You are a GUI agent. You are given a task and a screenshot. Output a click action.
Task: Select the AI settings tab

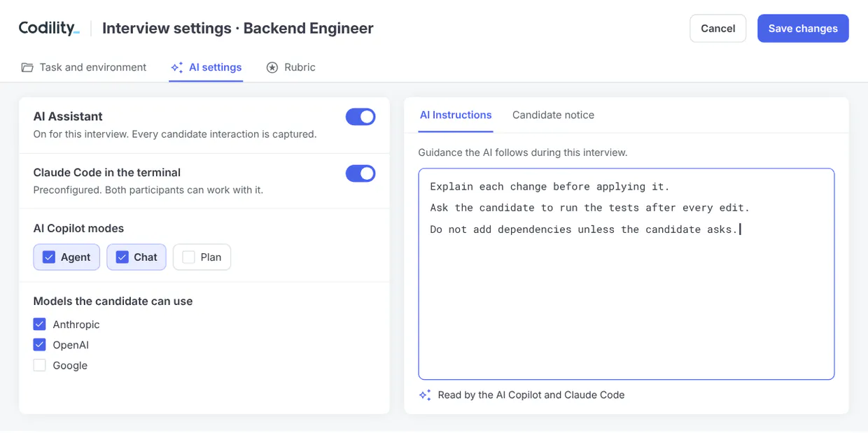click(206, 67)
